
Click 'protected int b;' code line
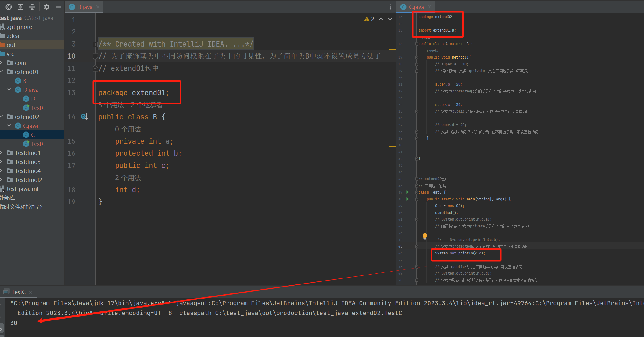[148, 153]
